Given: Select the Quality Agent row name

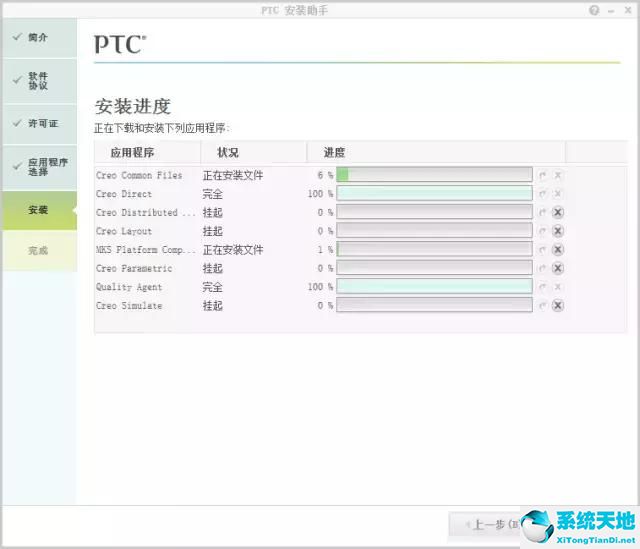Looking at the screenshot, I should pos(129,287).
